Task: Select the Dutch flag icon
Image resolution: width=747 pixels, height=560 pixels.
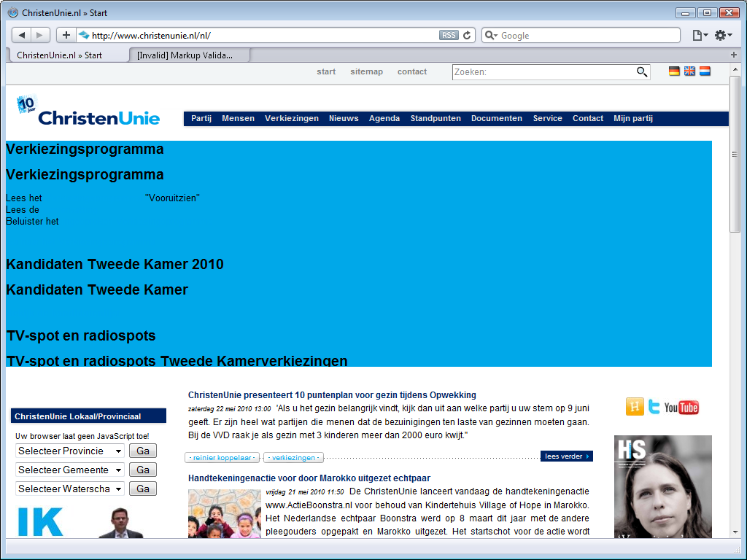Action: [705, 71]
